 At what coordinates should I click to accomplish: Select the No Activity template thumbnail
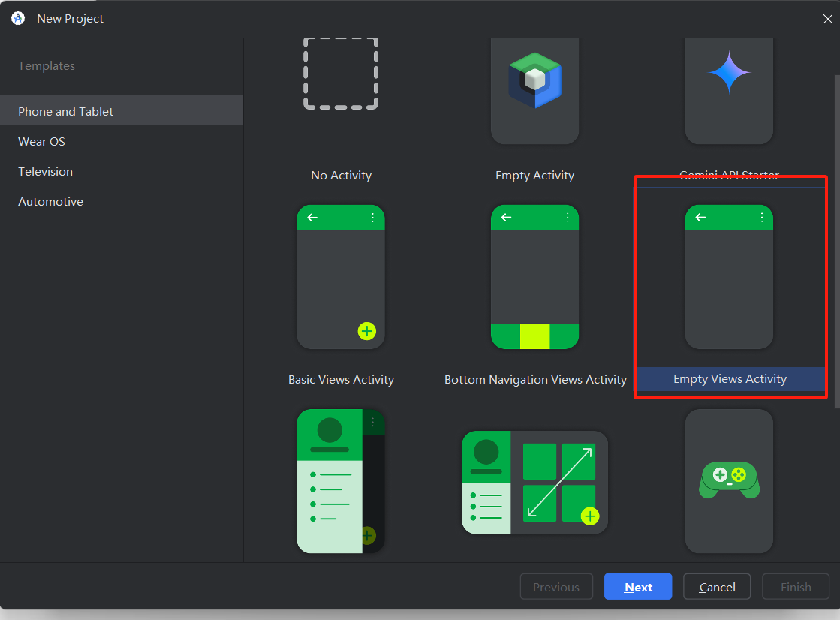tap(341, 74)
